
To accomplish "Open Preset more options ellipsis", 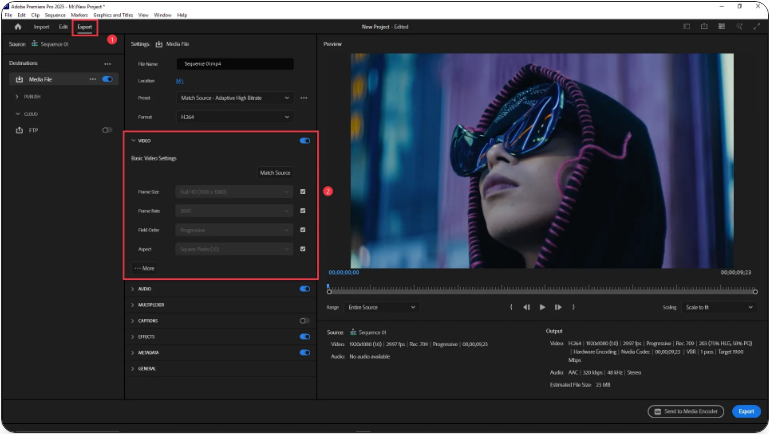I will pos(304,98).
